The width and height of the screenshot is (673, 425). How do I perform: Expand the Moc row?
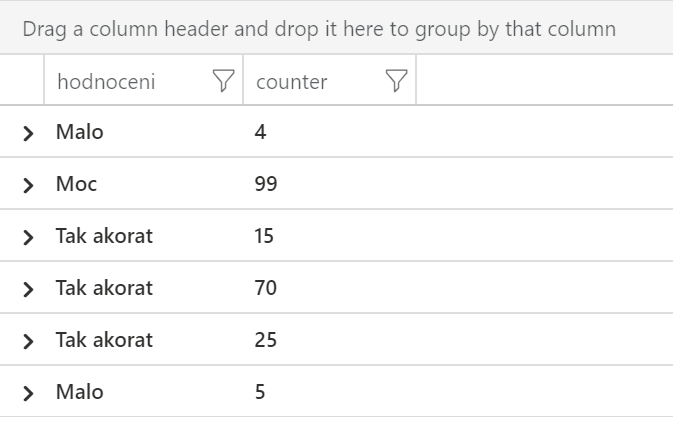point(28,185)
